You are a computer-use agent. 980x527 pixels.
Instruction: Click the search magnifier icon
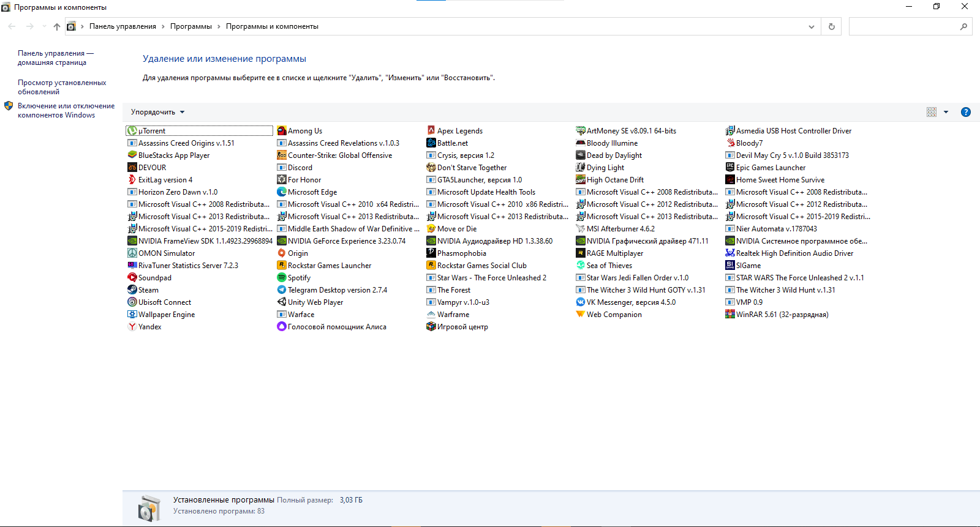point(963,26)
